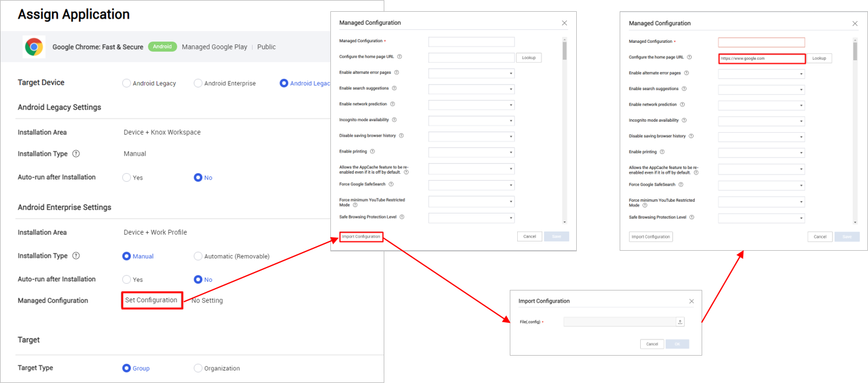The width and height of the screenshot is (868, 383).
Task: Click the help icon next to Safe Browsing Protection Level
Action: coord(402,216)
